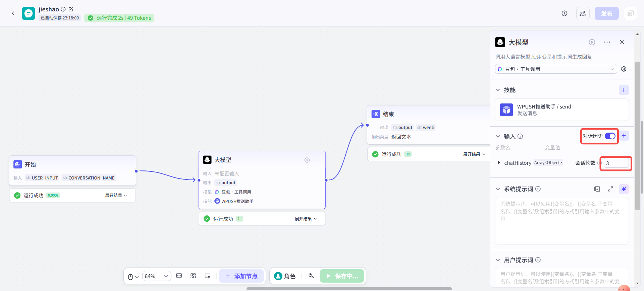Open debug wrench icon in toolbar
644x291 pixels.
point(311,276)
